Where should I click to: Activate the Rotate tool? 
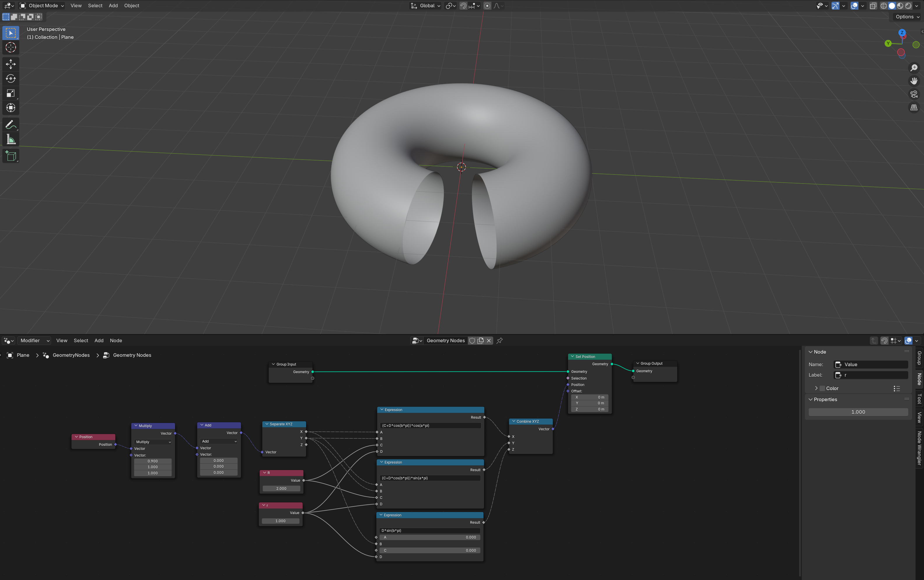click(11, 79)
